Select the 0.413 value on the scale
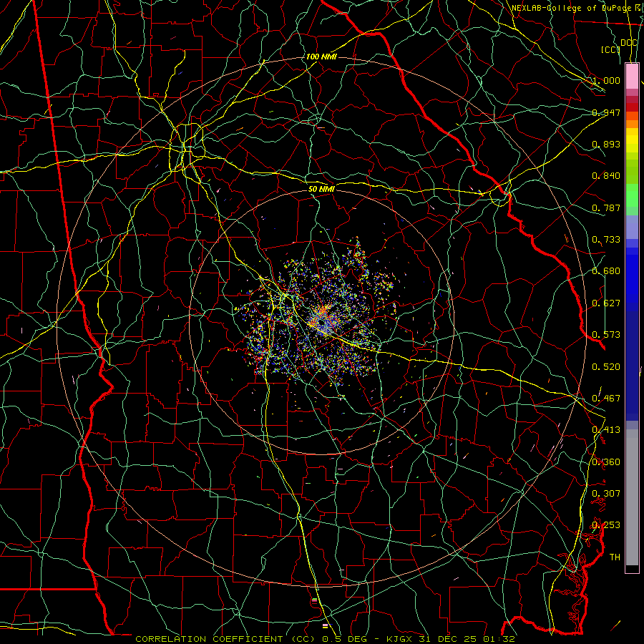The image size is (644, 644). coord(606,430)
